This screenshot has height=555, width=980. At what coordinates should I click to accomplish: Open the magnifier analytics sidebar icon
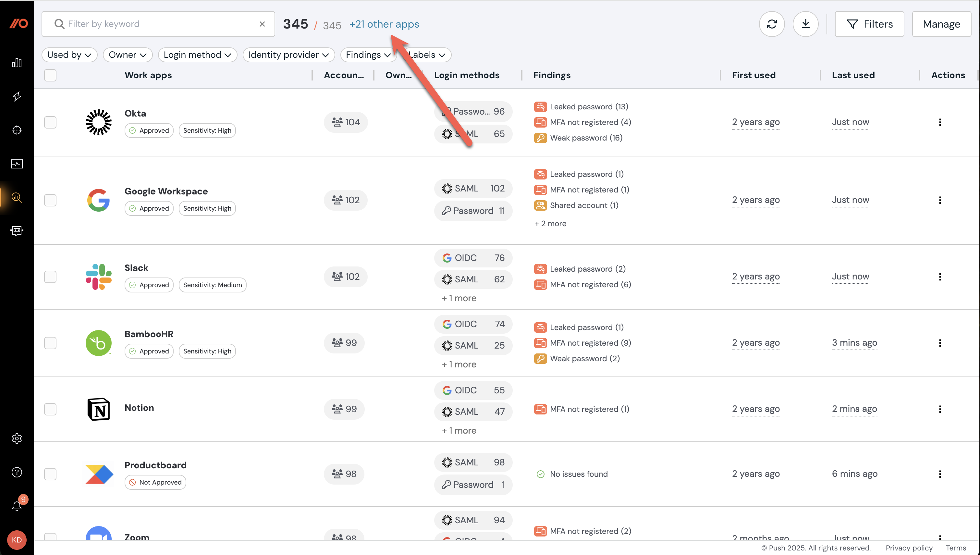click(x=17, y=197)
